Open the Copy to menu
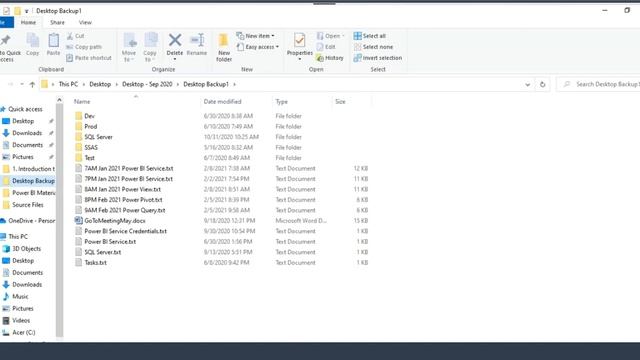Screen dimensions: 640x360 (x=150, y=47)
